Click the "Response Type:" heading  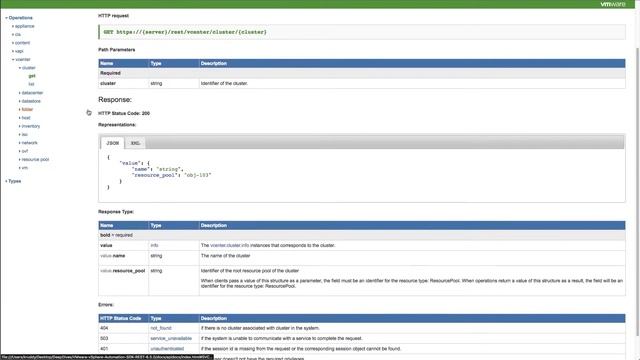pyautogui.click(x=116, y=212)
